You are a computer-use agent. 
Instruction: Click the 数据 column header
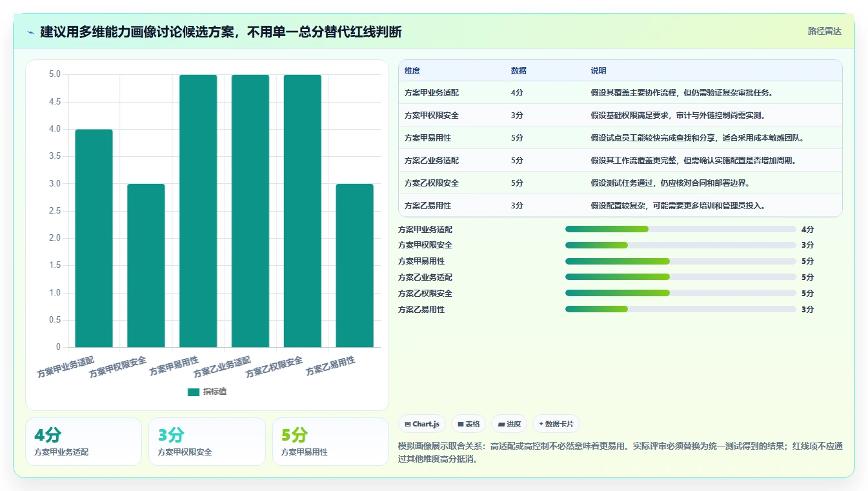point(519,71)
